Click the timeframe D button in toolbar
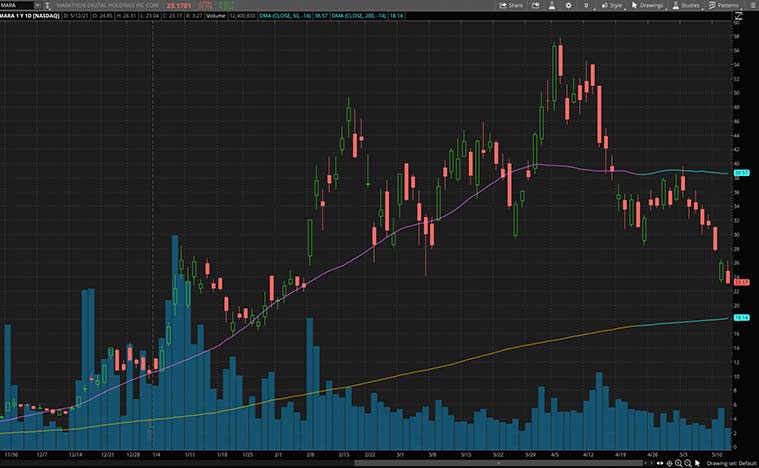 (x=586, y=5)
